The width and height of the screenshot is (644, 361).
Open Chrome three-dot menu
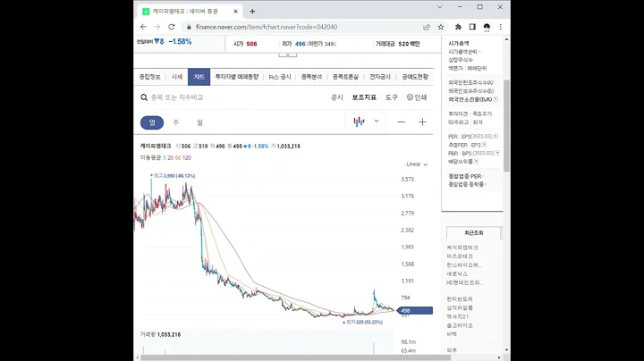pyautogui.click(x=501, y=27)
